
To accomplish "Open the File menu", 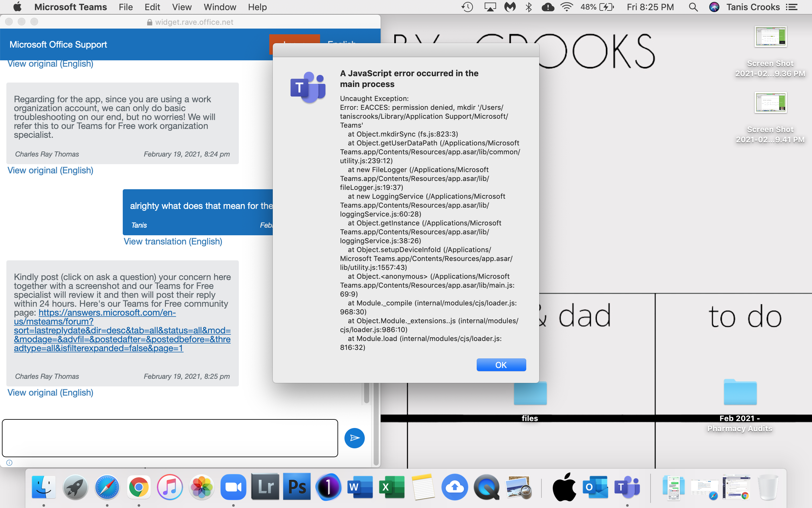I will point(126,7).
